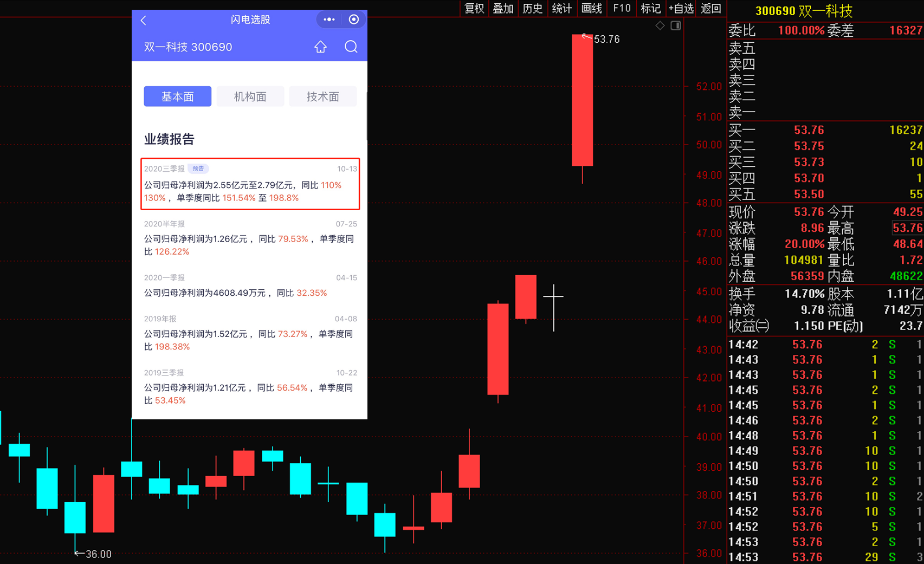Open search with the magnifier icon
The height and width of the screenshot is (564, 924).
coord(351,47)
